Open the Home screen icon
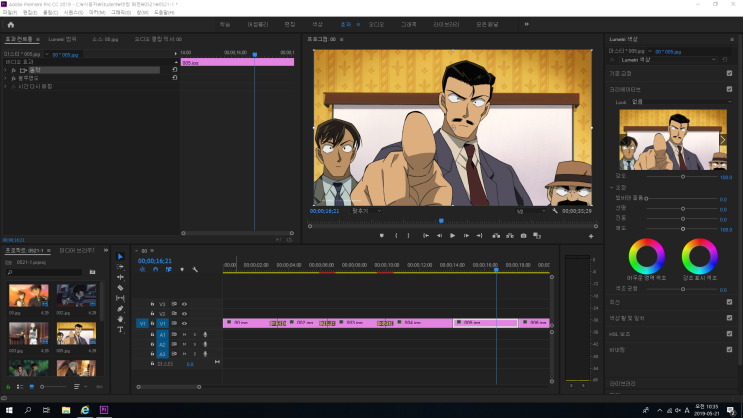This screenshot has width=743, height=418. pyautogui.click(x=11, y=25)
